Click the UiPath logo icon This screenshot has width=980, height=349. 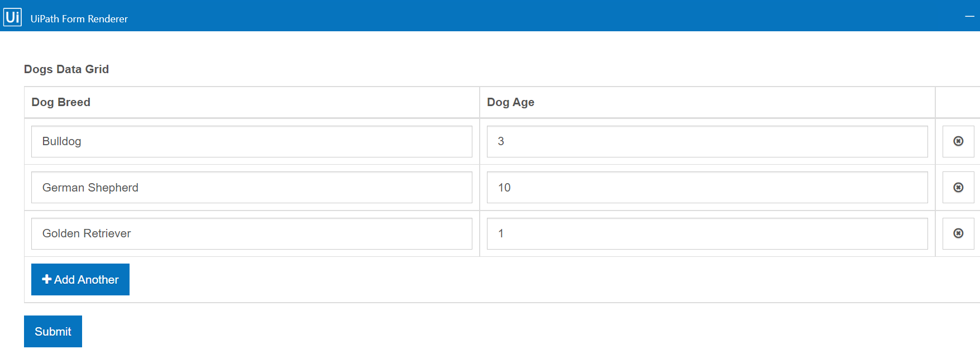12,17
